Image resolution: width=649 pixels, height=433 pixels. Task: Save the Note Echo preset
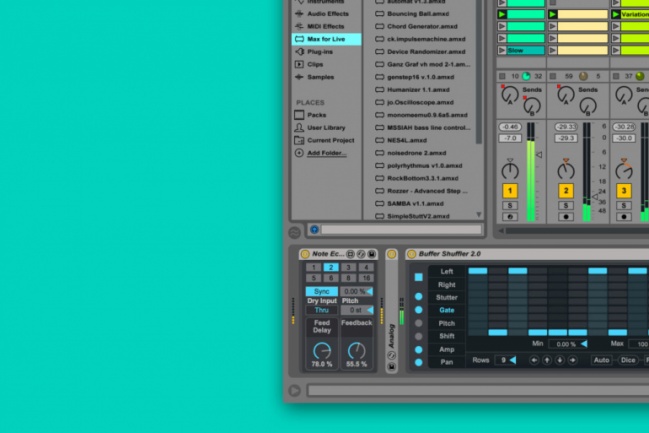372,254
